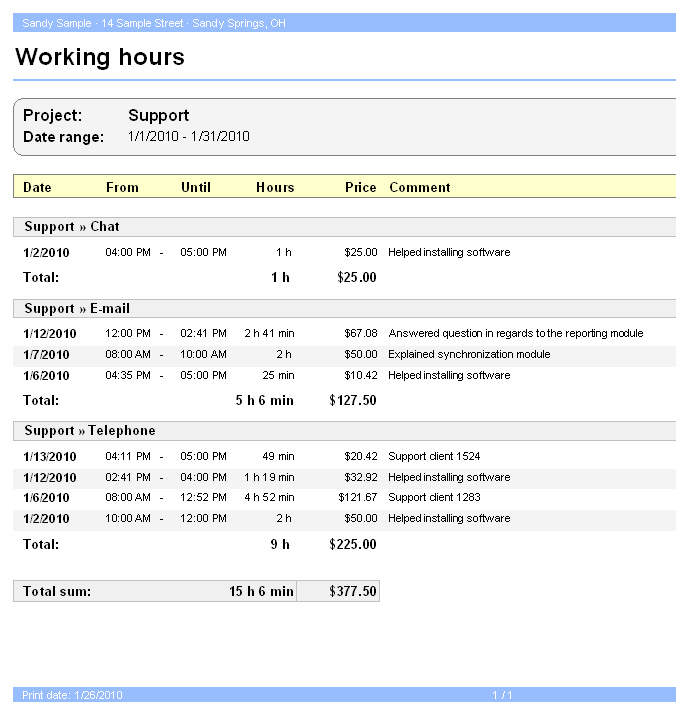Click the '1 h 19 min' hours value
Image resolution: width=676 pixels, height=721 pixels.
269,478
